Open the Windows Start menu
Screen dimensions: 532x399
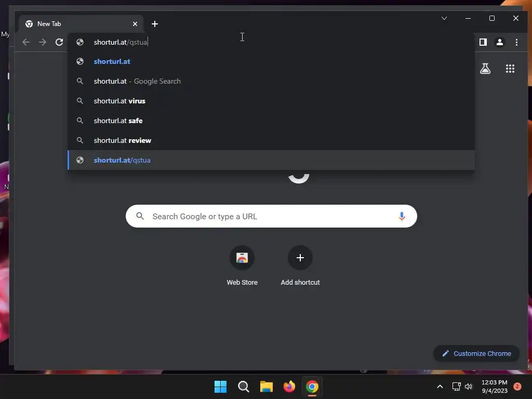(220, 387)
